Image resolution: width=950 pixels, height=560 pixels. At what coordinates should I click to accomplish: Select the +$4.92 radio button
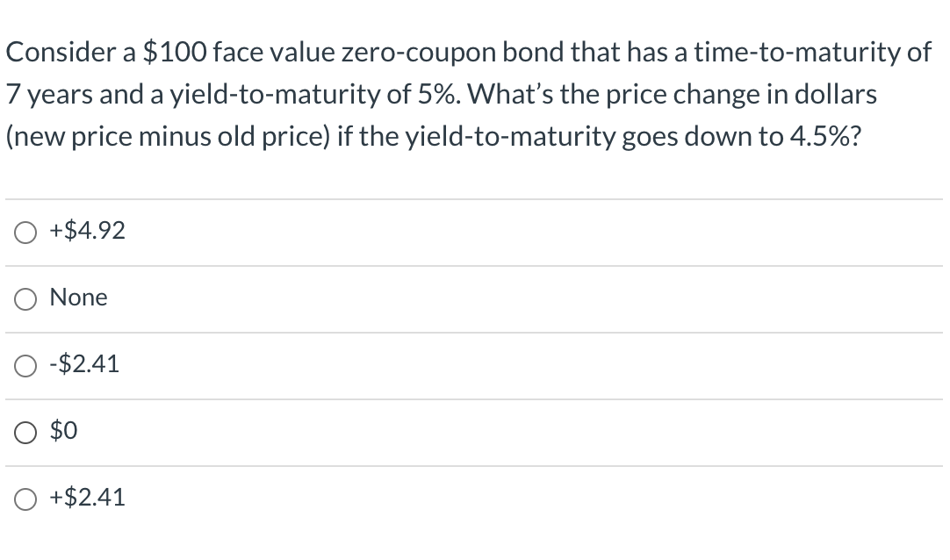(x=25, y=233)
